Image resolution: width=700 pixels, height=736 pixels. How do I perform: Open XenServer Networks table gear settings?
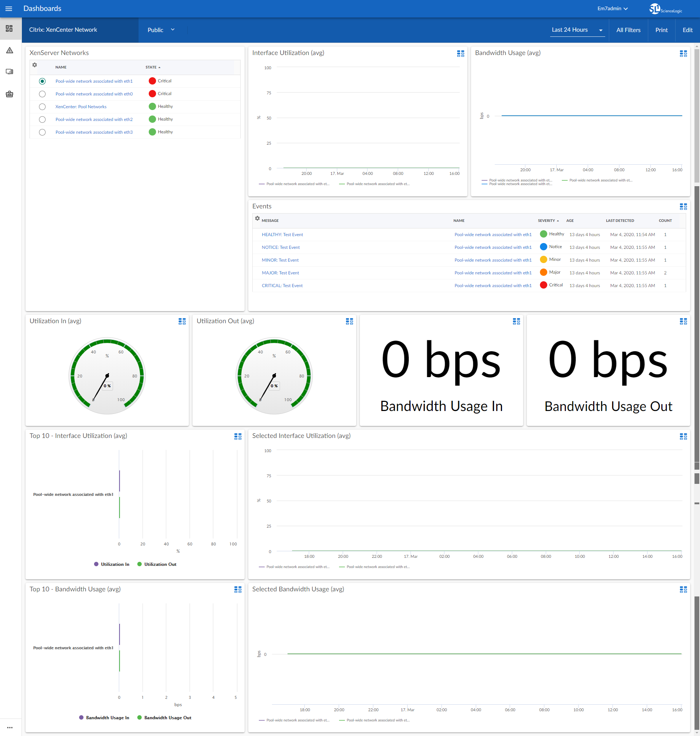point(35,65)
